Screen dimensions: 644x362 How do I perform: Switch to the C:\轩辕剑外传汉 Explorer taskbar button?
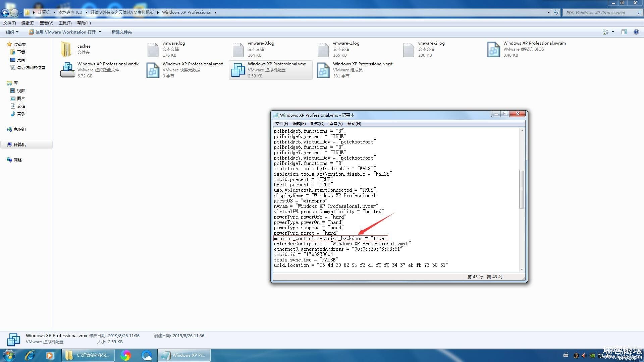88,355
